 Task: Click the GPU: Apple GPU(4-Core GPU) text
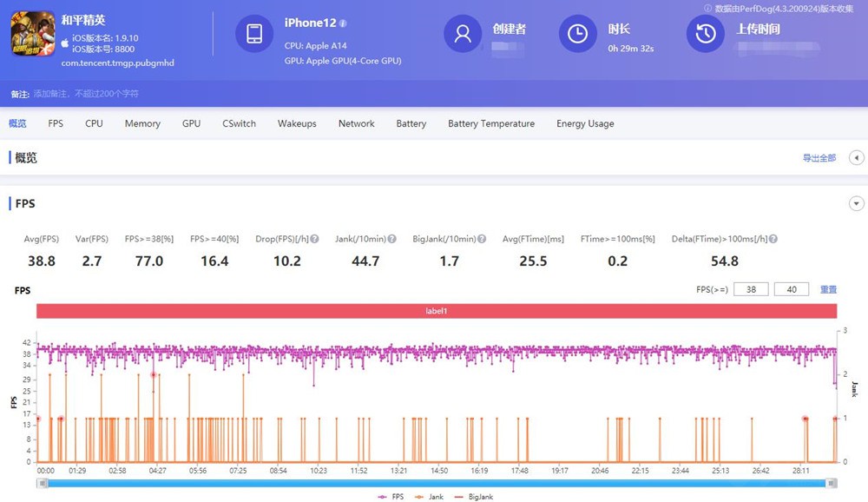click(x=343, y=61)
